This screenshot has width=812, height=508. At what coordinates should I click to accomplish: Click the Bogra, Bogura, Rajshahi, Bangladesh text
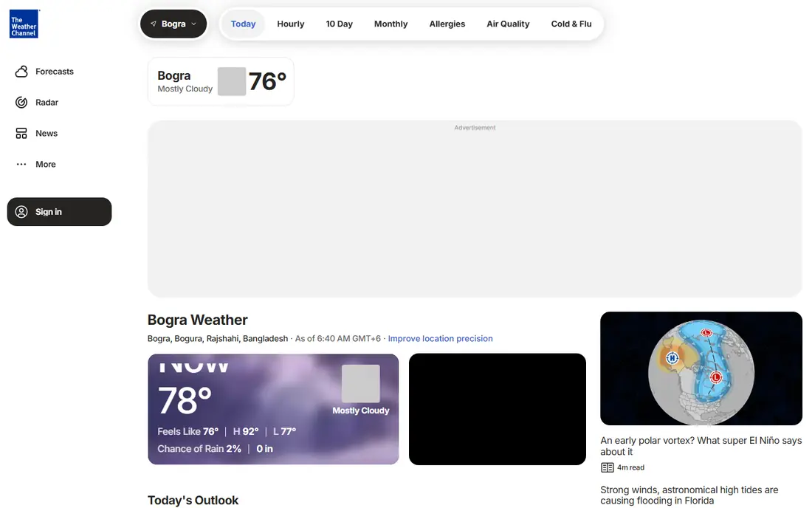click(x=218, y=339)
